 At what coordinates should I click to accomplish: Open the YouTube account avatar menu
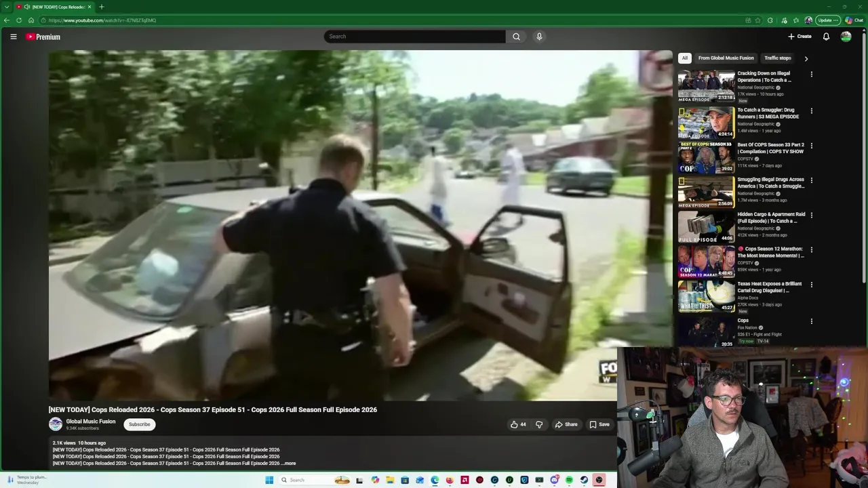[x=846, y=37]
